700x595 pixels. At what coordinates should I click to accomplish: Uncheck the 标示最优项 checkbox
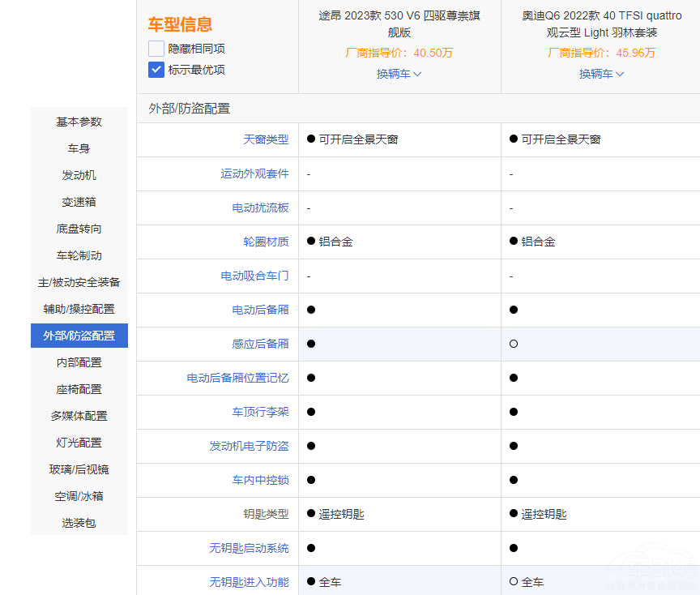pos(156,70)
